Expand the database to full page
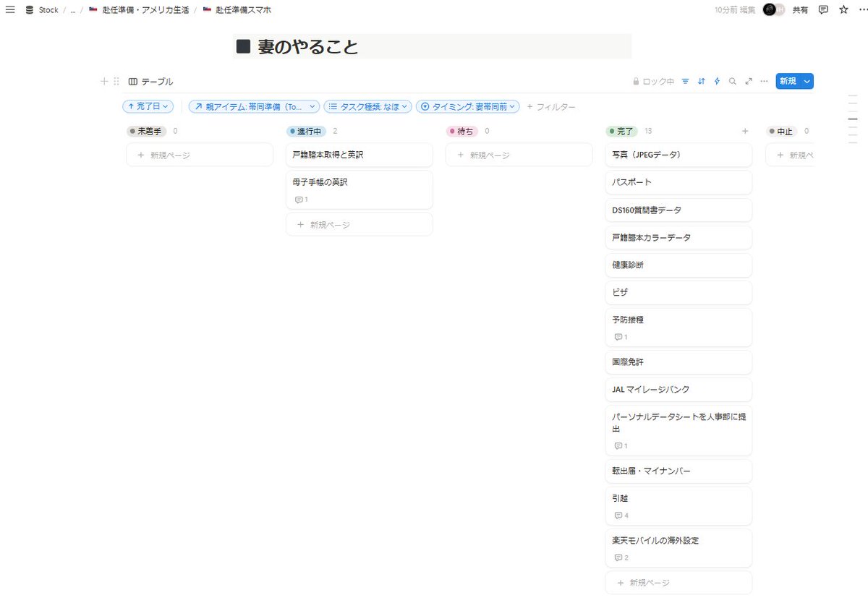The image size is (868, 603). click(x=749, y=82)
